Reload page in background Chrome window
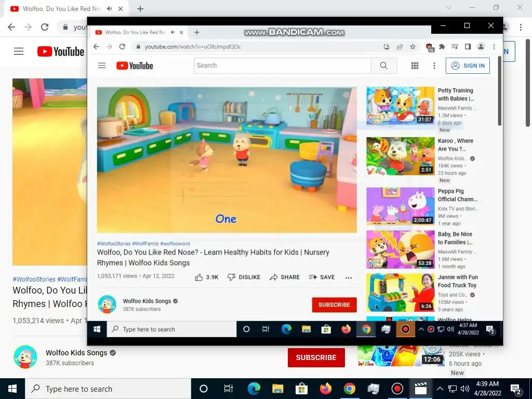The width and height of the screenshot is (532, 399). pos(45,27)
